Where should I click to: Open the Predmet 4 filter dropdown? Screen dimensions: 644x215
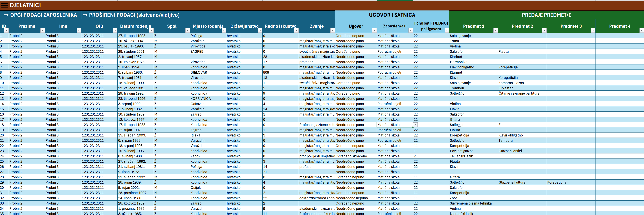point(641,30)
